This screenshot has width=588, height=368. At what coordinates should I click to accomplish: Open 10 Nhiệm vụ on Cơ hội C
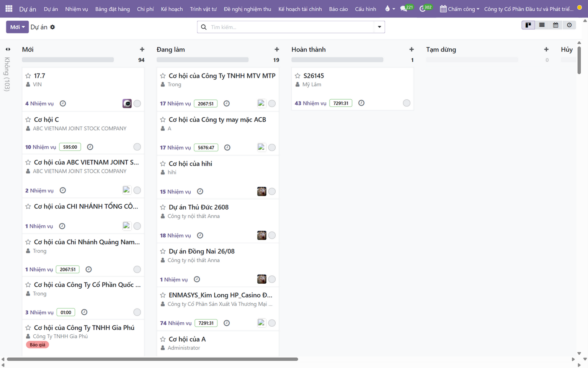click(41, 147)
